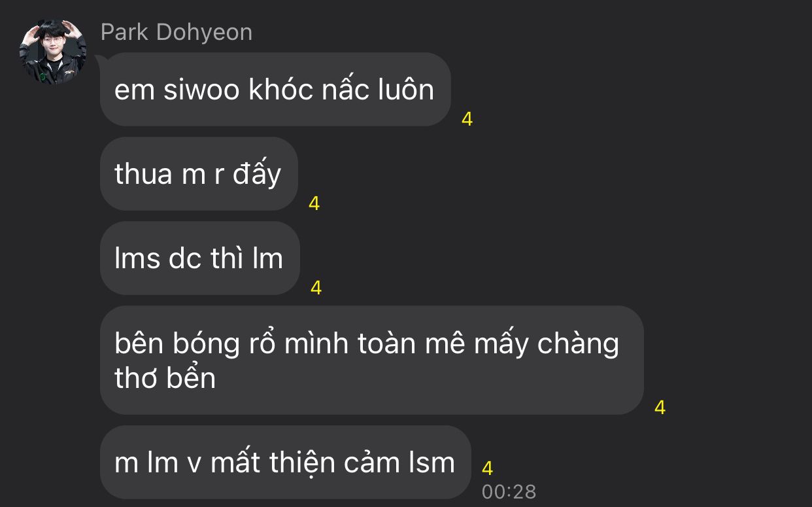Click the word 'siwoo' in first message

point(201,90)
